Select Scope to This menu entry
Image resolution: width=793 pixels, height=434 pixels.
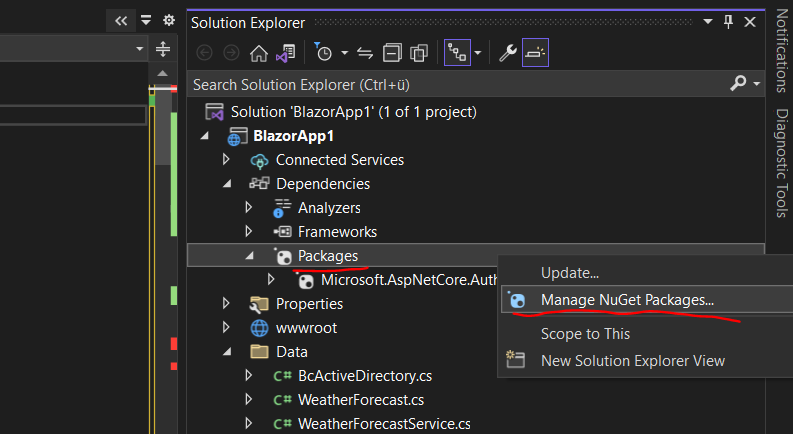pyautogui.click(x=585, y=334)
